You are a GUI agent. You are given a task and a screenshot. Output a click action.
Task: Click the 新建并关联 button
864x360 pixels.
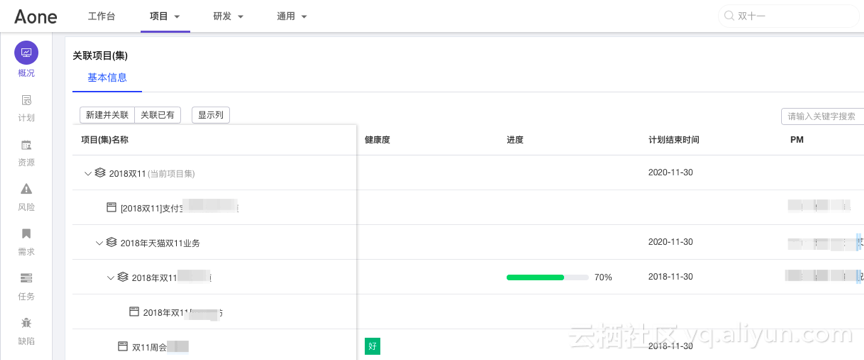click(x=107, y=115)
